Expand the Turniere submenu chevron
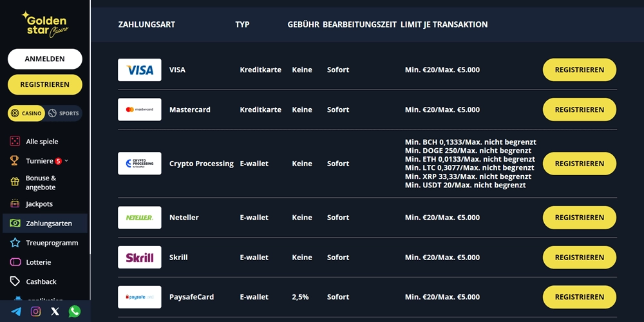The image size is (644, 322). 66,161
